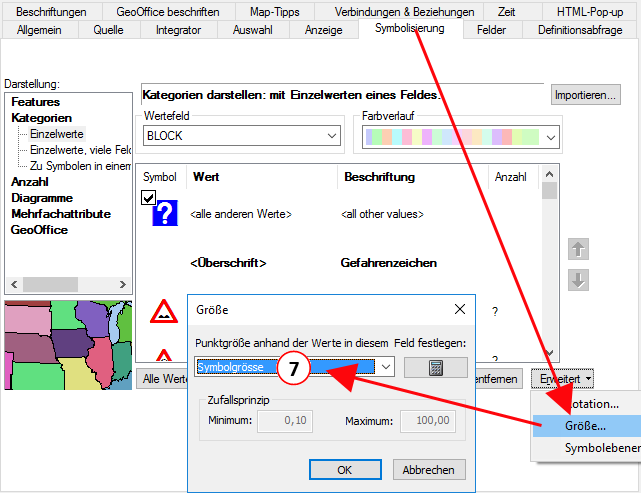Click the partially hidden entfernen button
This screenshot has width=641, height=493.
pyautogui.click(x=499, y=379)
